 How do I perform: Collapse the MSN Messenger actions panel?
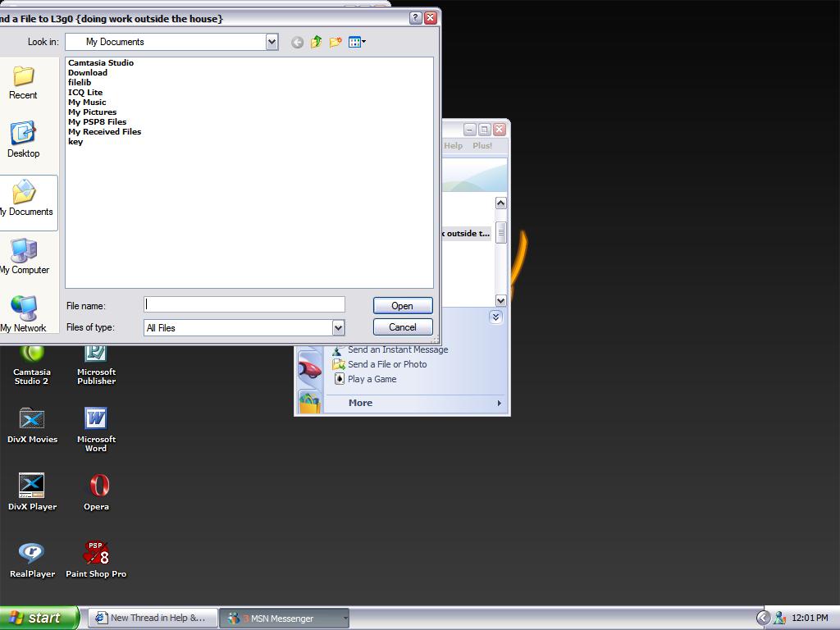tap(495, 317)
